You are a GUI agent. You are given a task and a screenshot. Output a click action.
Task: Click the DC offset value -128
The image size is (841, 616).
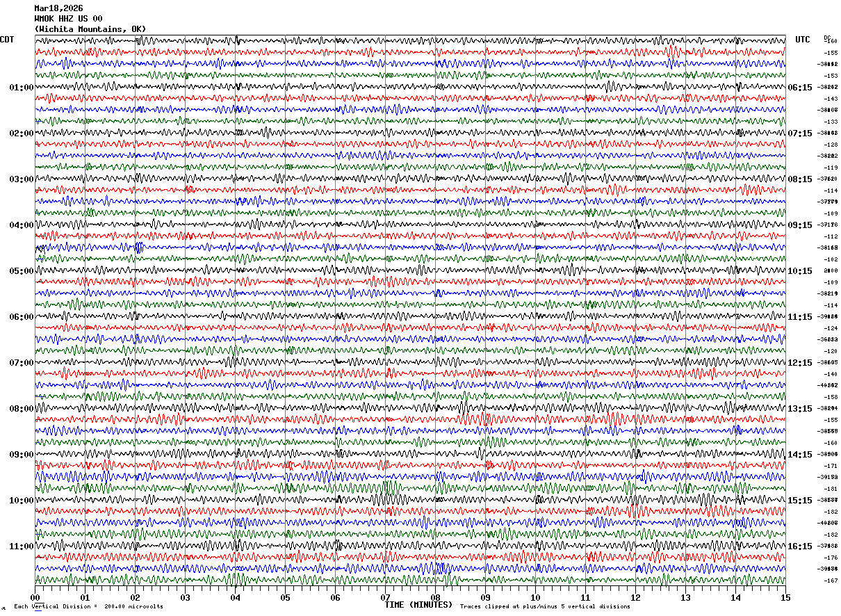click(831, 145)
